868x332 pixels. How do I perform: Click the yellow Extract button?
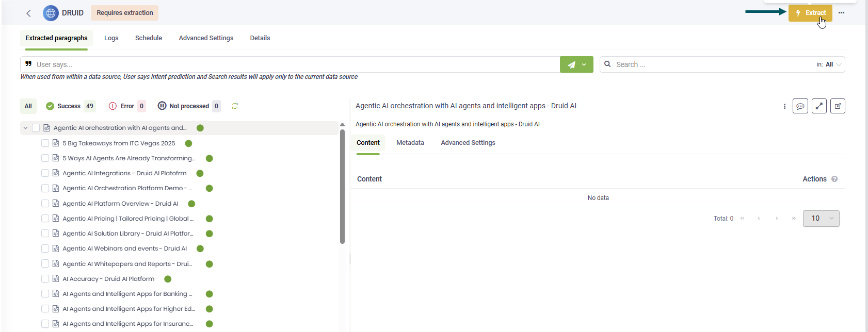click(810, 13)
